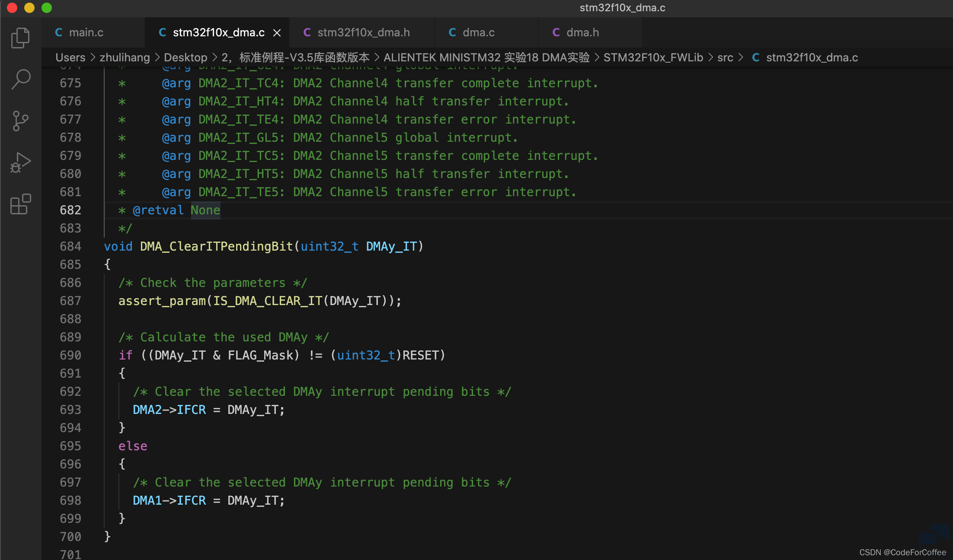
Task: Open the dma.h tab
Action: 582,32
